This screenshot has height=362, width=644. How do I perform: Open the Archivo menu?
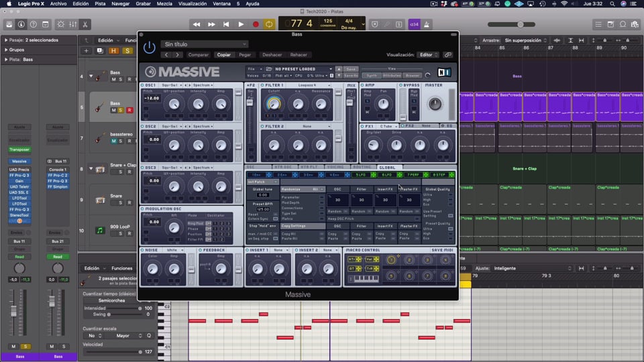[x=58, y=4]
